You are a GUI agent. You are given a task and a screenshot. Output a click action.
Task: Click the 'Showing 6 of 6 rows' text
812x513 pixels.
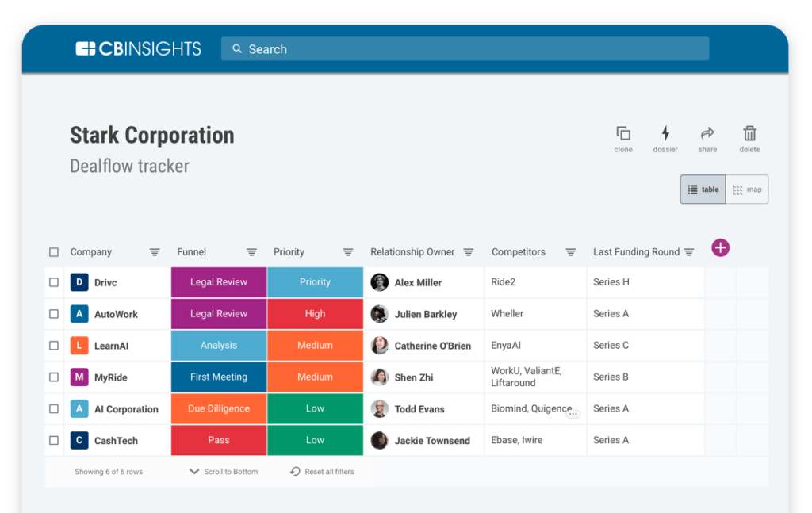(109, 472)
